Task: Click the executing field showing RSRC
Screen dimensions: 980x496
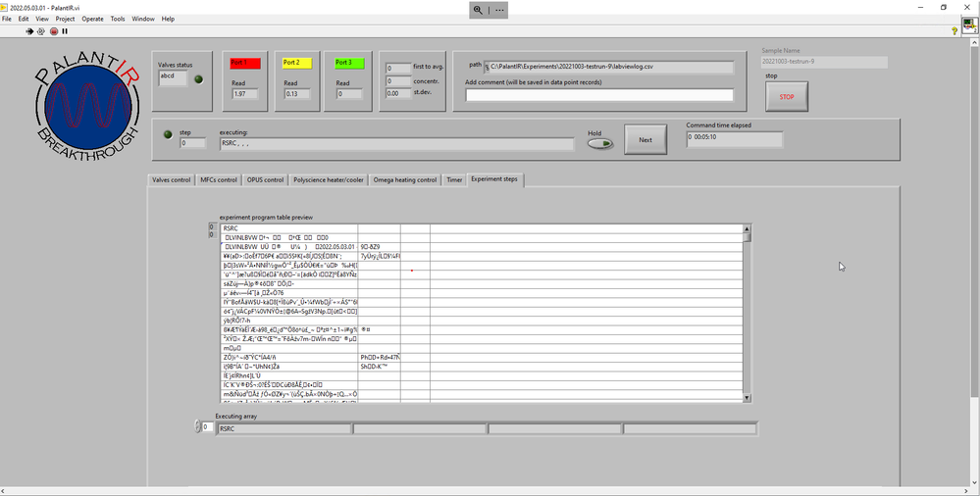Action: [396, 144]
